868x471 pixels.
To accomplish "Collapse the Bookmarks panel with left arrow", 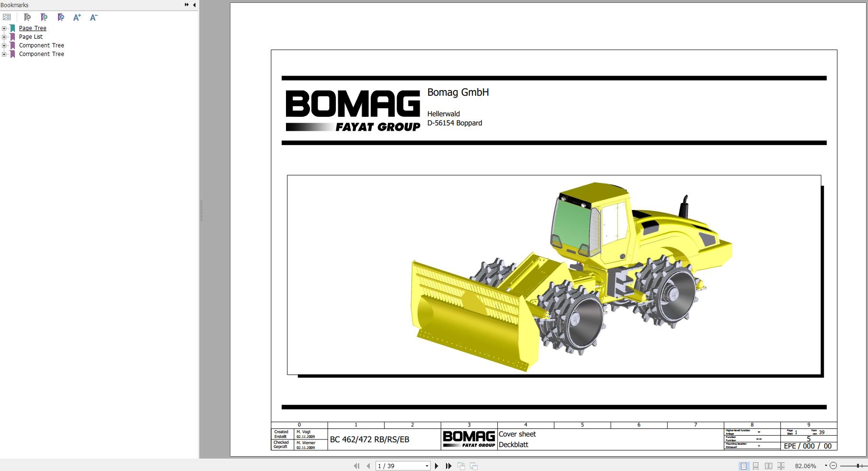I will pos(194,5).
